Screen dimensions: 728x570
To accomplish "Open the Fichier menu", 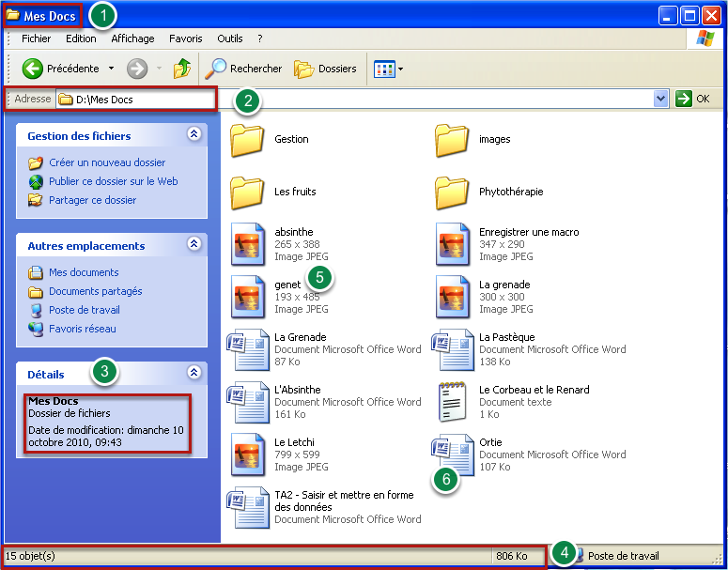I will (37, 39).
